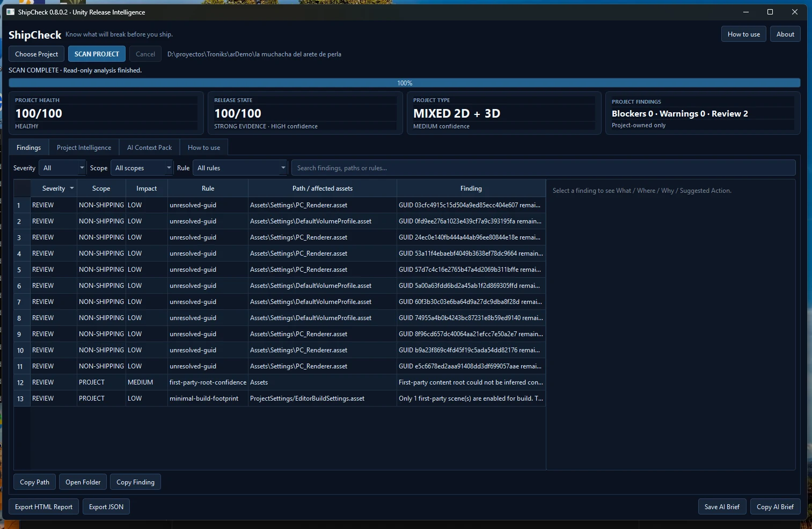Select the 'First-party content root could not be inferred' finding
Viewport: 812px width, 529px height.
pyautogui.click(x=471, y=382)
